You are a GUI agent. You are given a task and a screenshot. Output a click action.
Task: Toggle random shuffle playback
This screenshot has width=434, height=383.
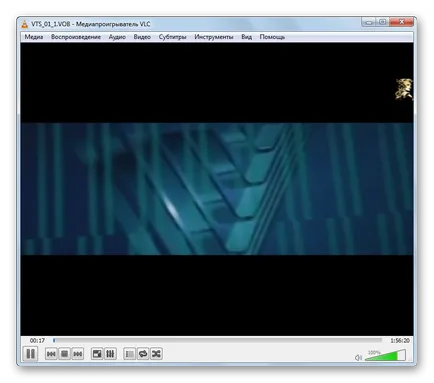pyautogui.click(x=156, y=354)
